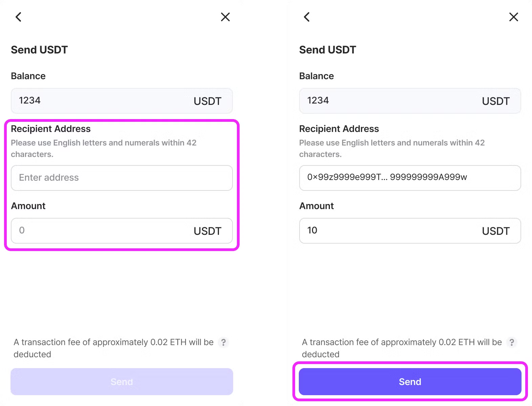The height and width of the screenshot is (406, 532).
Task: Focus the empty Enter address field
Action: [122, 178]
